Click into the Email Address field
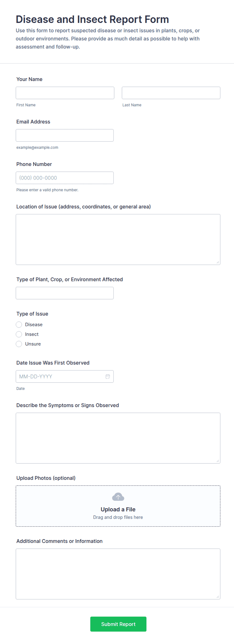 coord(65,135)
